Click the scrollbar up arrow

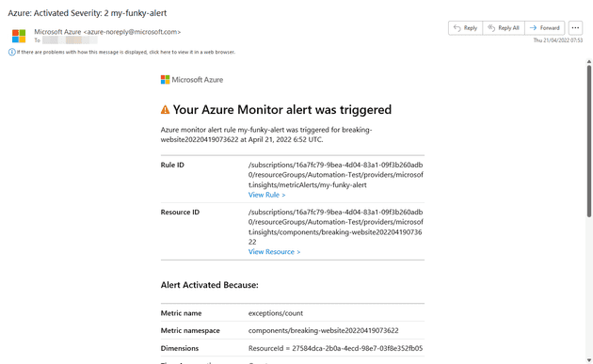point(589,62)
